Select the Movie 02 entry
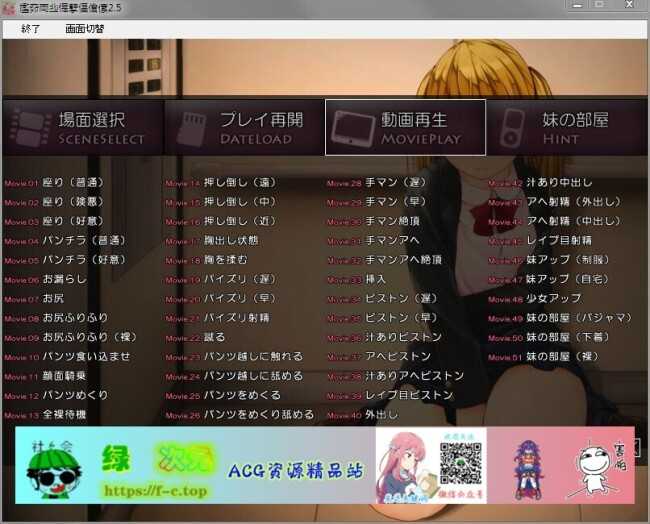Viewport: 650px width, 524px height. click(x=54, y=202)
